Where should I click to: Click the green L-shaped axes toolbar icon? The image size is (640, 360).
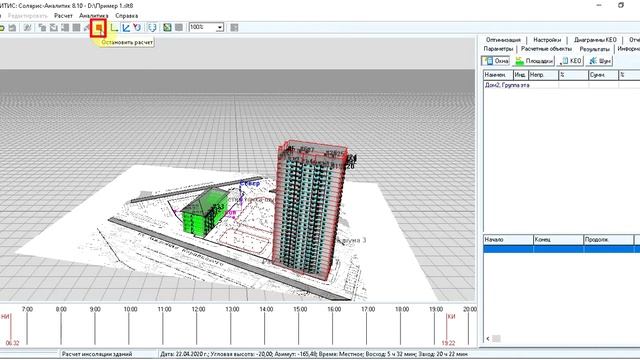pyautogui.click(x=114, y=28)
